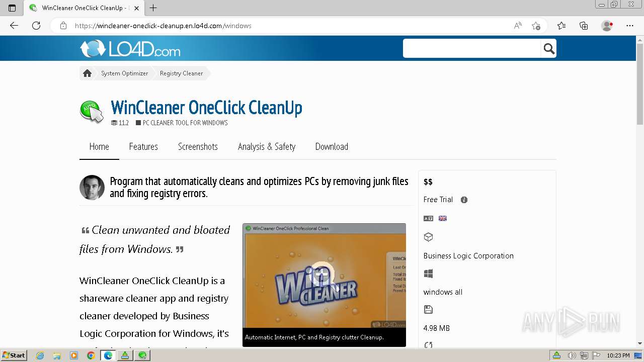Open Collections icon in toolbar
Viewport: 644px width, 362px height.
coord(584,26)
